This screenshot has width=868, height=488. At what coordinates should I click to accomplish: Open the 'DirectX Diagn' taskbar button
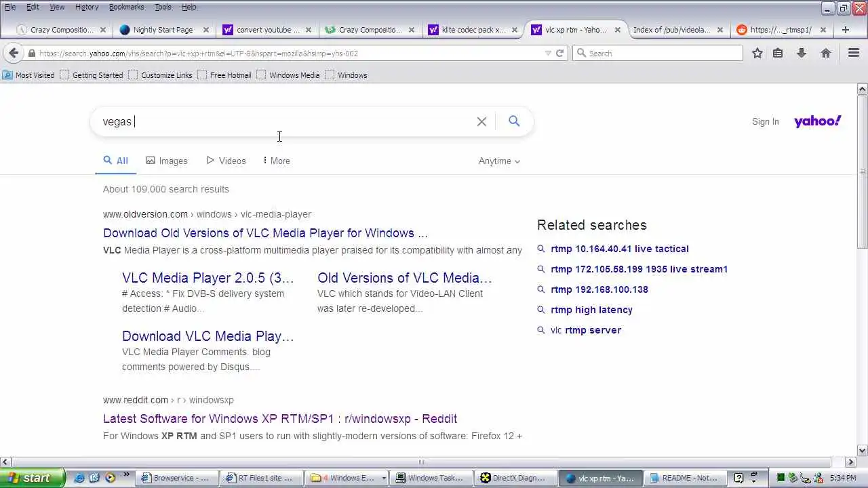(x=516, y=478)
